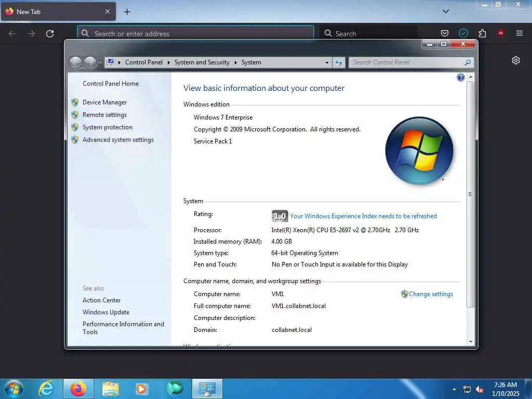Click the scrollbar down arrow in System window
This screenshot has width=532, height=399.
tap(471, 342)
